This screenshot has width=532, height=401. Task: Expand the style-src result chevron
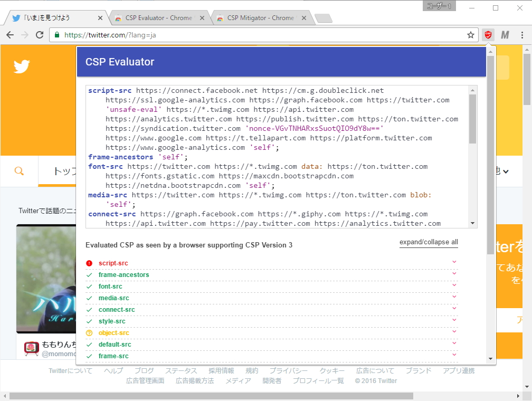(454, 320)
